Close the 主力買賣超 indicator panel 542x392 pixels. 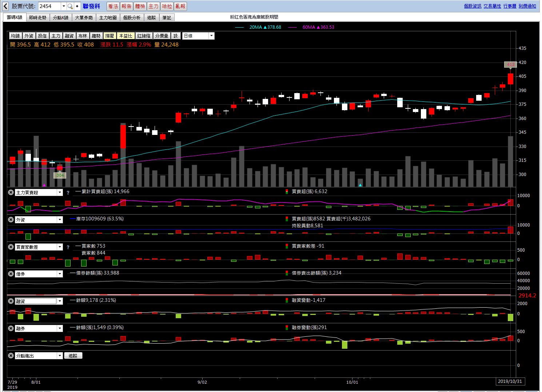[x=11, y=192]
